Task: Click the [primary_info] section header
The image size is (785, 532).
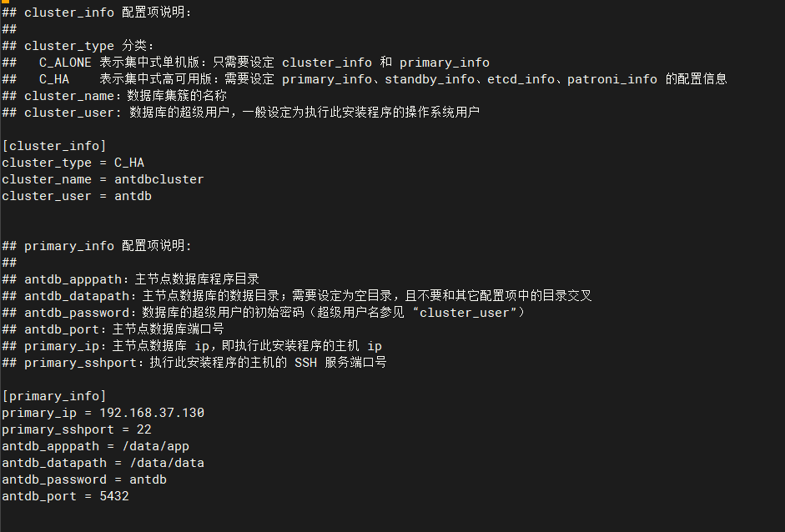Action: click(x=54, y=396)
